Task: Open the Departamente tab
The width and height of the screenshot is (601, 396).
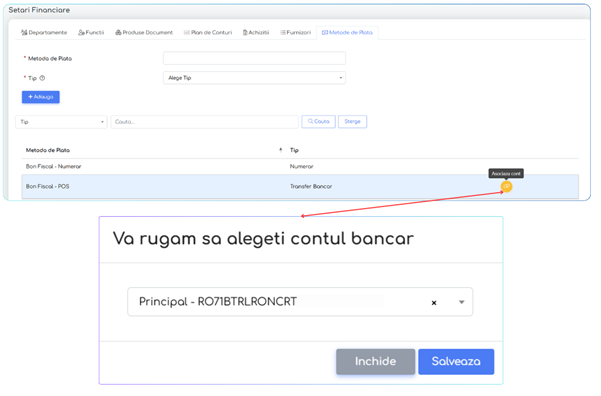Action: [x=44, y=33]
